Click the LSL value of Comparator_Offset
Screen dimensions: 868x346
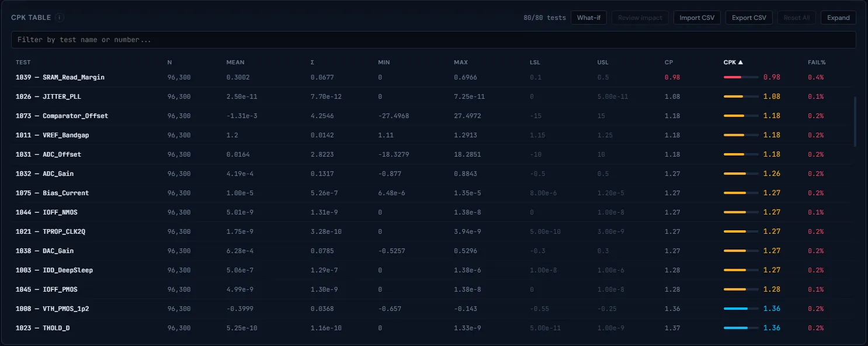pos(536,116)
